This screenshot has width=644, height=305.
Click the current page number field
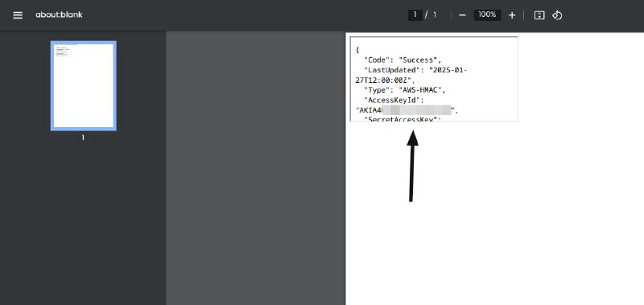(x=415, y=14)
